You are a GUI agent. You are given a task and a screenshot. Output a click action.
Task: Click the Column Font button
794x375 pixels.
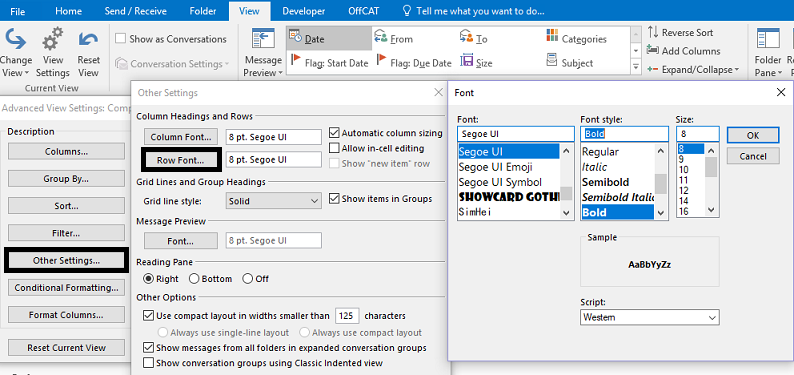point(181,137)
